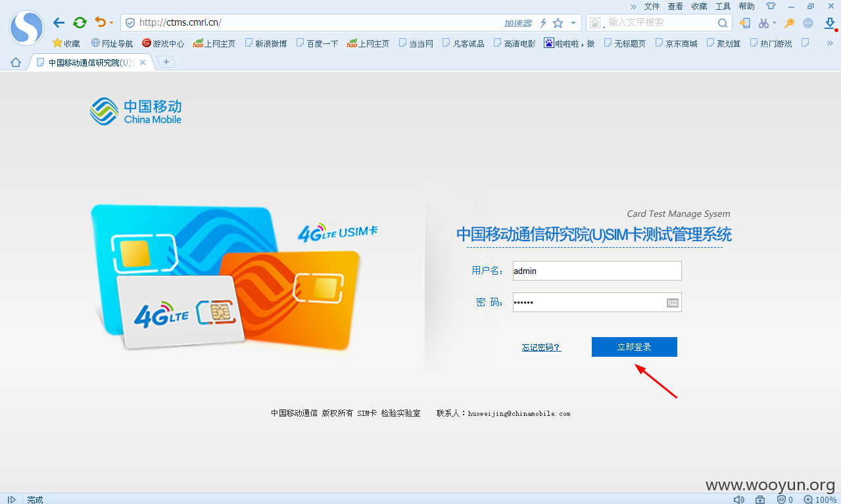Open the 聚划算 bookmark
The width and height of the screenshot is (841, 504).
tap(723, 43)
